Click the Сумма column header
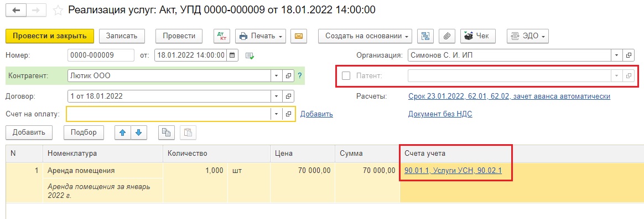This screenshot has height=219, width=644. point(367,154)
